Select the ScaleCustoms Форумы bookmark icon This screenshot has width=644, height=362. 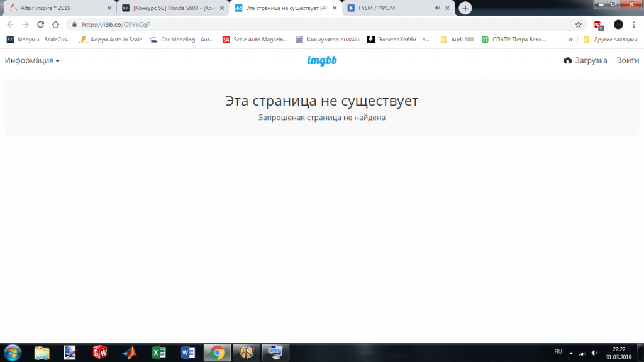(9, 39)
